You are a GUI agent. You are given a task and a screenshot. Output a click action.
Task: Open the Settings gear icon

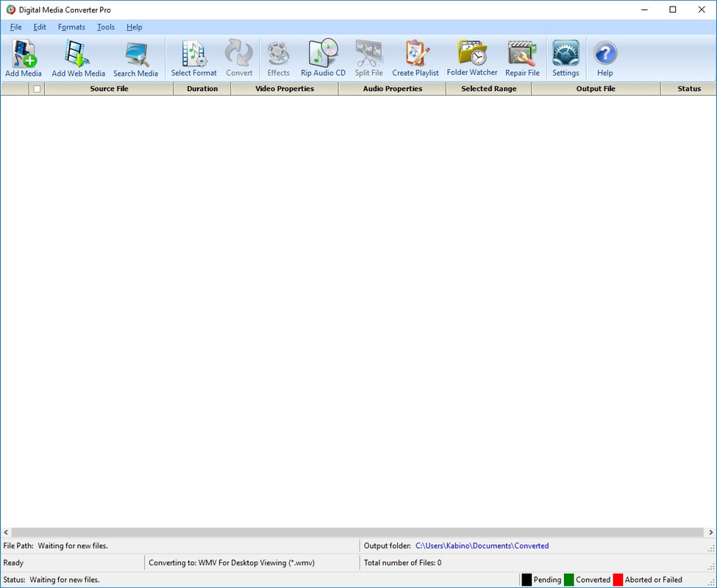pyautogui.click(x=566, y=53)
